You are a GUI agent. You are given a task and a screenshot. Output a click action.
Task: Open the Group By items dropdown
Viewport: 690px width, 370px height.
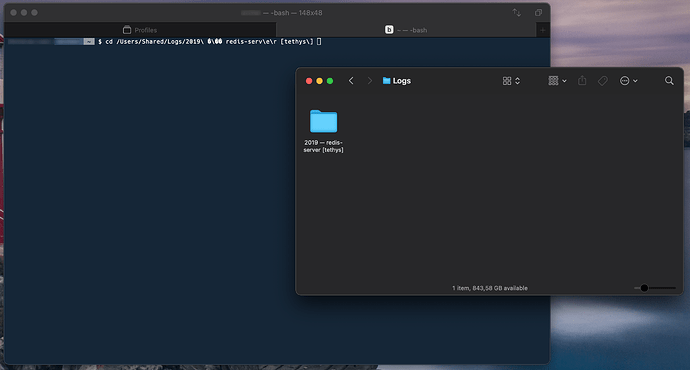(558, 81)
